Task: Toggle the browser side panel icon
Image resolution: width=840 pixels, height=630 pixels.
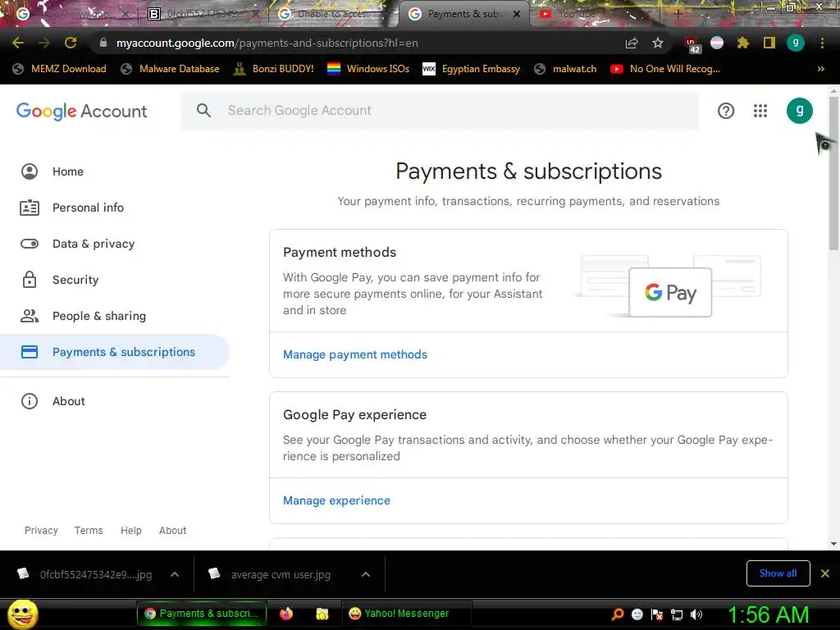Action: point(769,43)
